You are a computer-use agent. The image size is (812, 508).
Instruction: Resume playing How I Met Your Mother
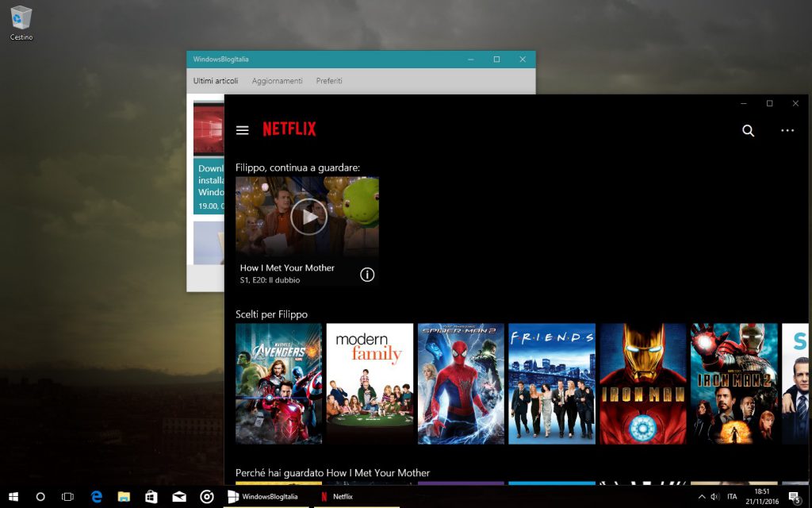[x=307, y=215]
